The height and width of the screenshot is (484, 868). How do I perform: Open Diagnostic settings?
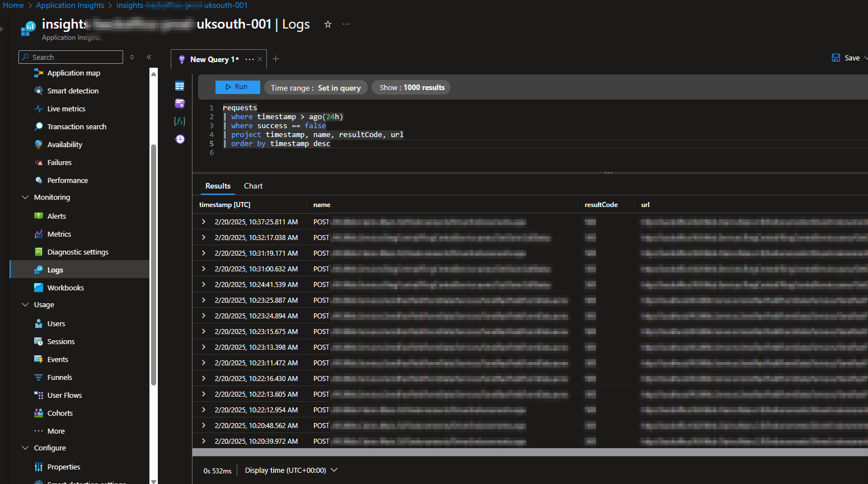(78, 252)
